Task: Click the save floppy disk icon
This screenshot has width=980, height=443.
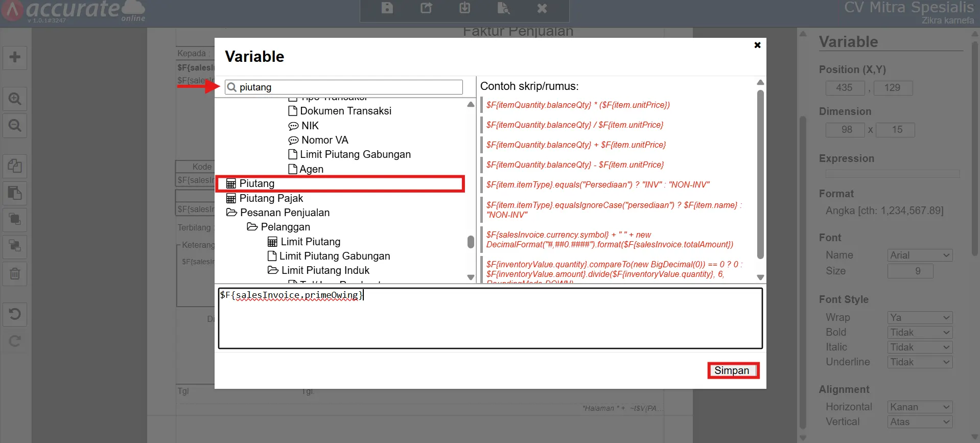Action: coord(387,8)
